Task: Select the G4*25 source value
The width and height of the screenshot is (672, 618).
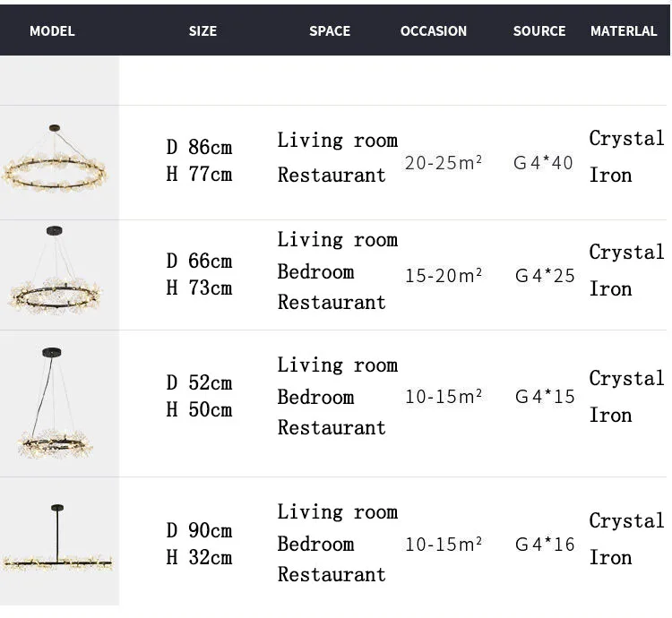Action: (x=545, y=276)
